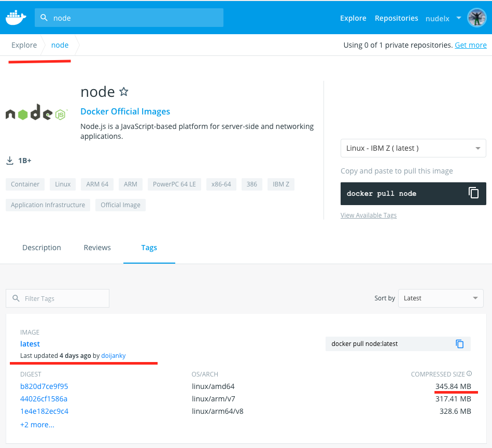492x448 pixels.
Task: Open the Docker Official Images link
Action: pos(125,111)
